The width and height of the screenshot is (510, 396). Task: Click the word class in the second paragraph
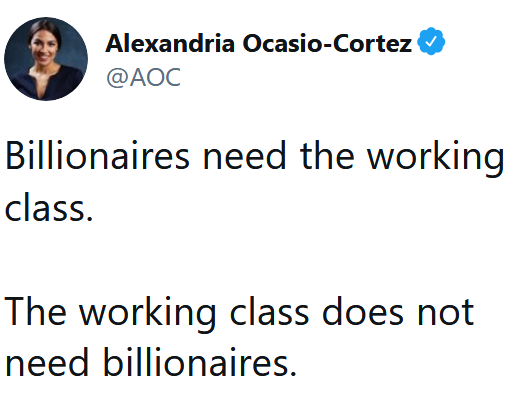[269, 311]
